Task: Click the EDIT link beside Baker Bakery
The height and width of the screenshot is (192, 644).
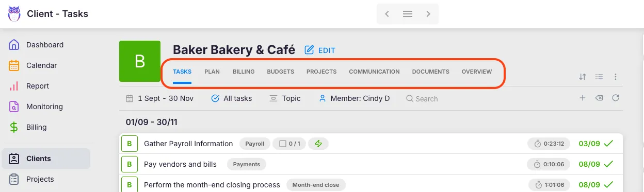Action: (x=320, y=50)
